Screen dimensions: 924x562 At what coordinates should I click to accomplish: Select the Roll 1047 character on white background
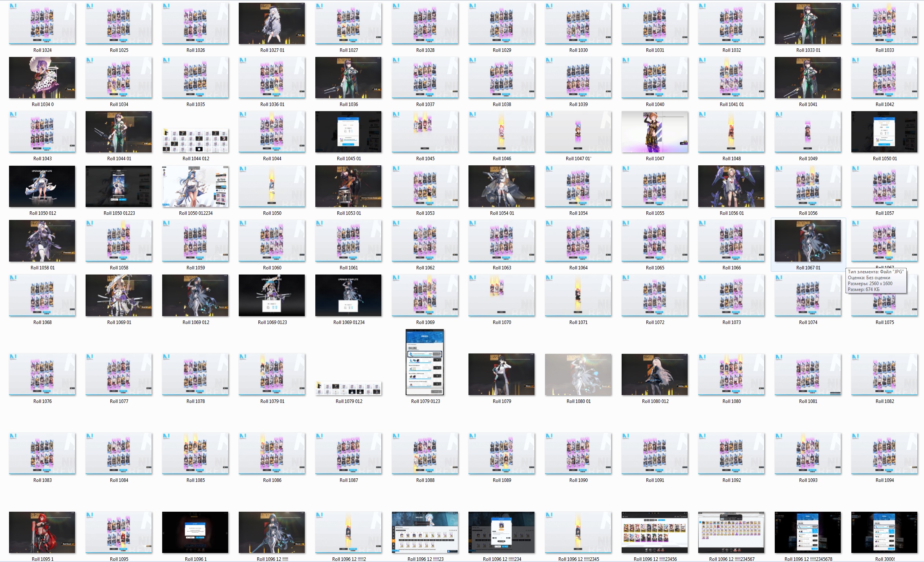tap(655, 132)
